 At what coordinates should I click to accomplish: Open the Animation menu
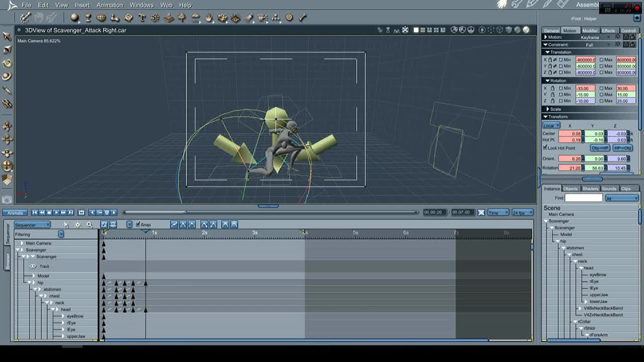[110, 5]
